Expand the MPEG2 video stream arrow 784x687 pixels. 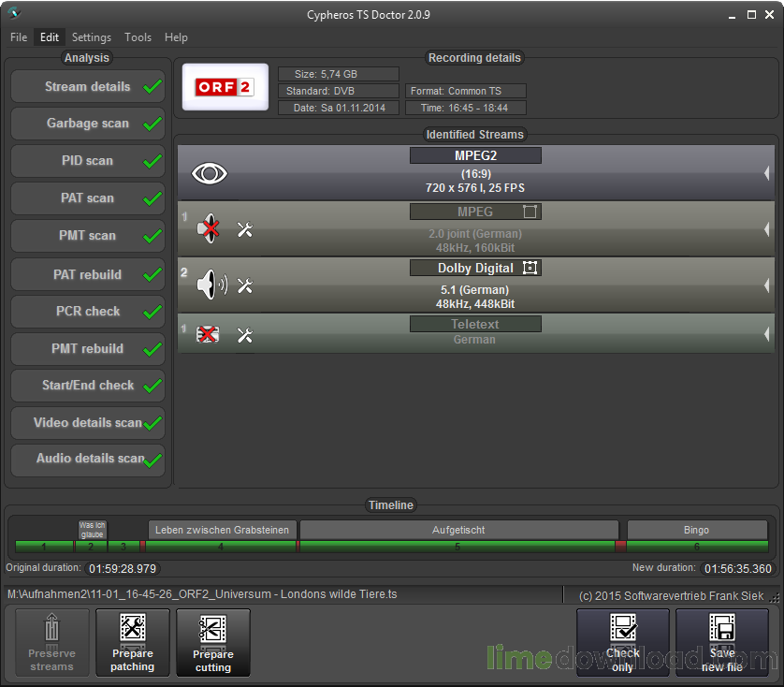[766, 173]
